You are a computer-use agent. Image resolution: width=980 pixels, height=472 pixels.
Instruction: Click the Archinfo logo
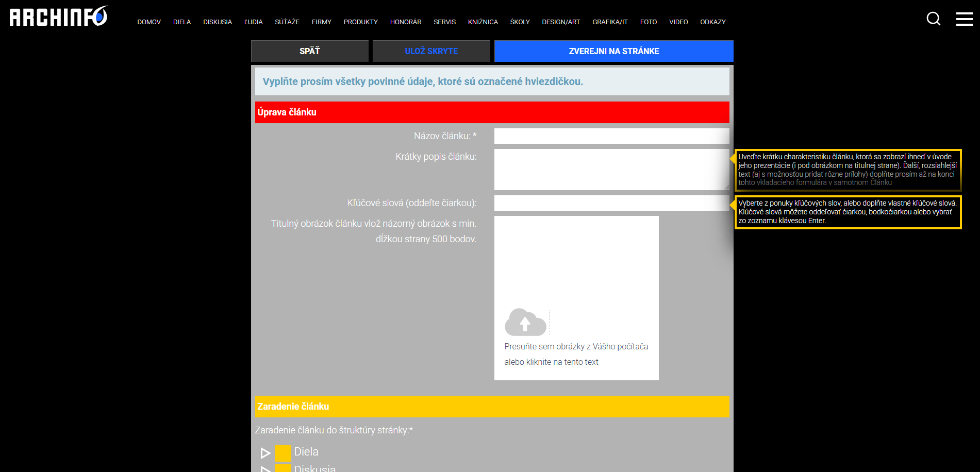click(59, 16)
